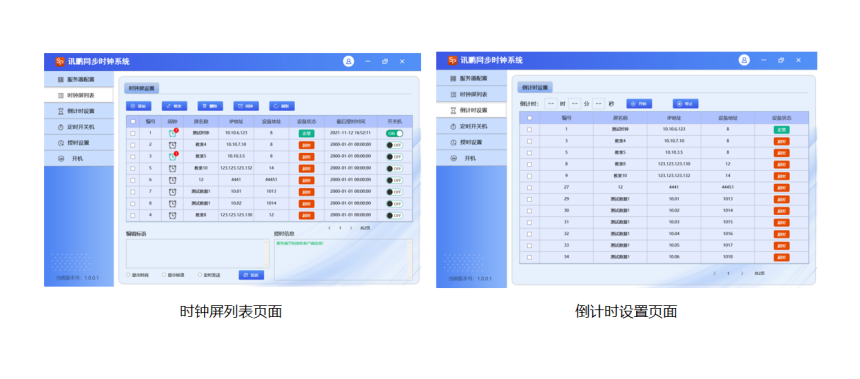Click alarm icon in row 6 (IP 4441), left window
Screen dimensions: 860x379
click(173, 180)
